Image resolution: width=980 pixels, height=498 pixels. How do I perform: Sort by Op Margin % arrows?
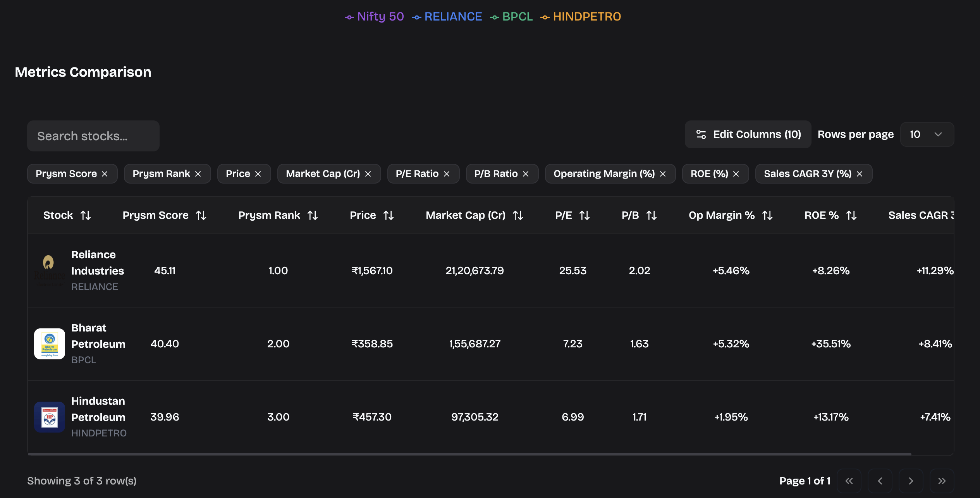pos(767,215)
